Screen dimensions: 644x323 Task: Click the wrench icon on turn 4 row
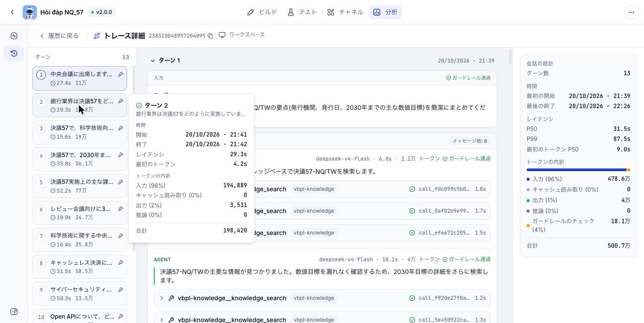[120, 155]
